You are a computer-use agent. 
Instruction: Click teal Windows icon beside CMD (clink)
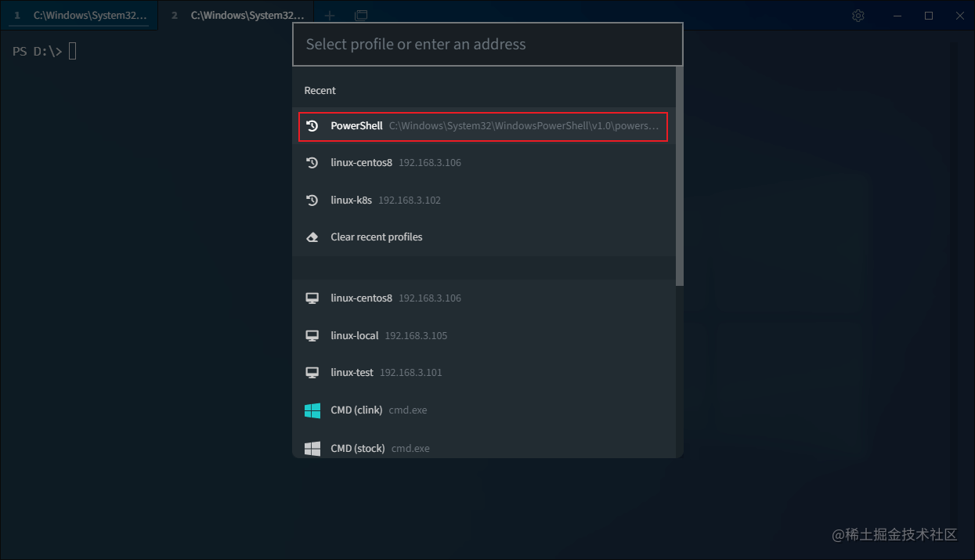pyautogui.click(x=312, y=410)
